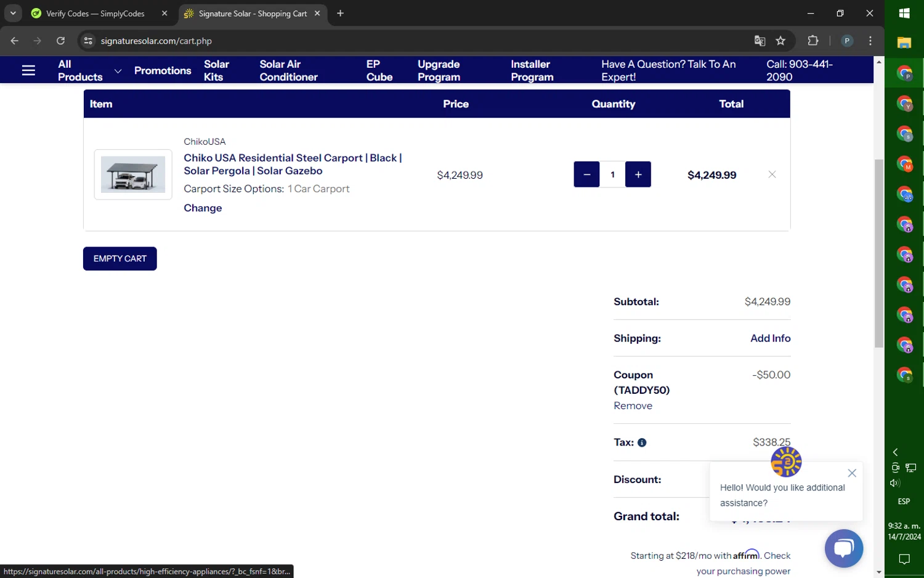Screen dimensions: 924x578
Task: Open the Chiko USA carport thumbnail
Action: point(133,174)
